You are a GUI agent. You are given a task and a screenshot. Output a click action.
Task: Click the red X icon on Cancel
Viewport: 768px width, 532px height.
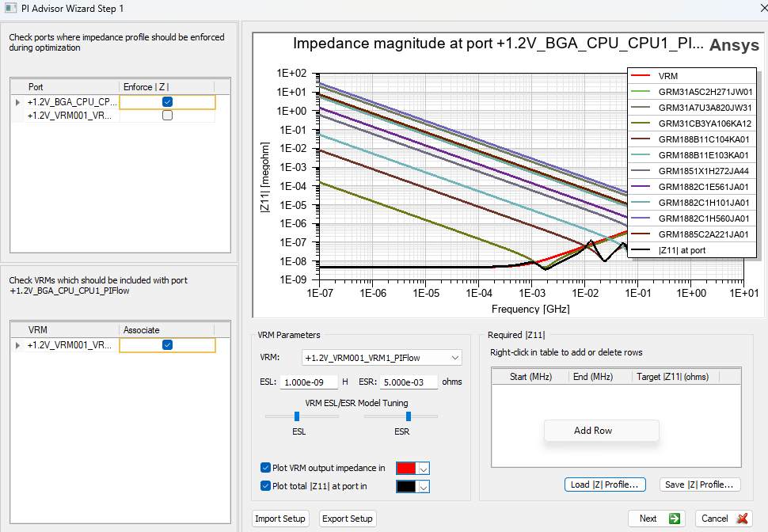[742, 519]
